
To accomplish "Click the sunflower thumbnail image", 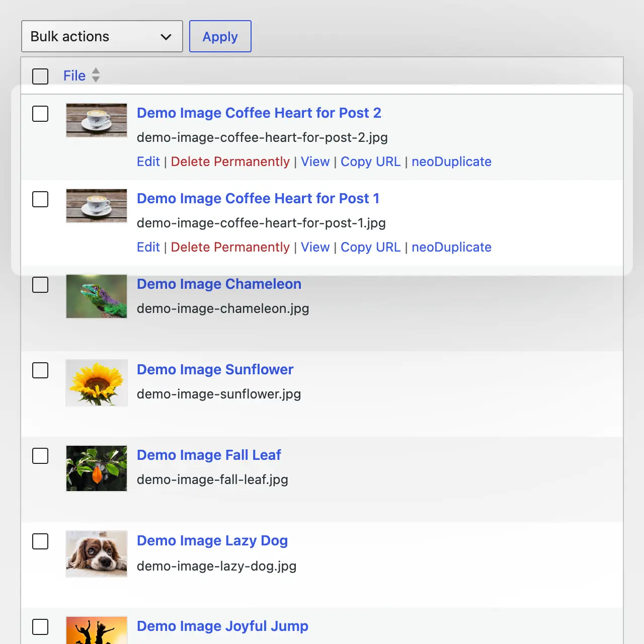I will 97,383.
